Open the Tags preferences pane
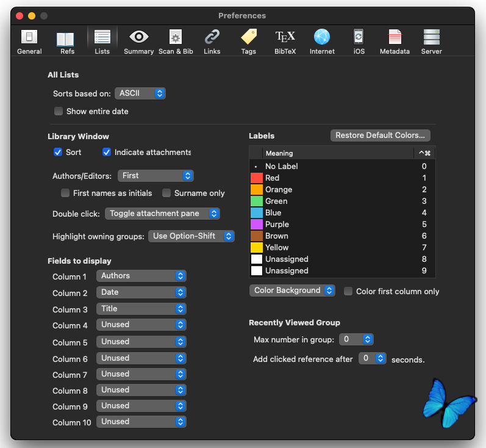 click(248, 42)
